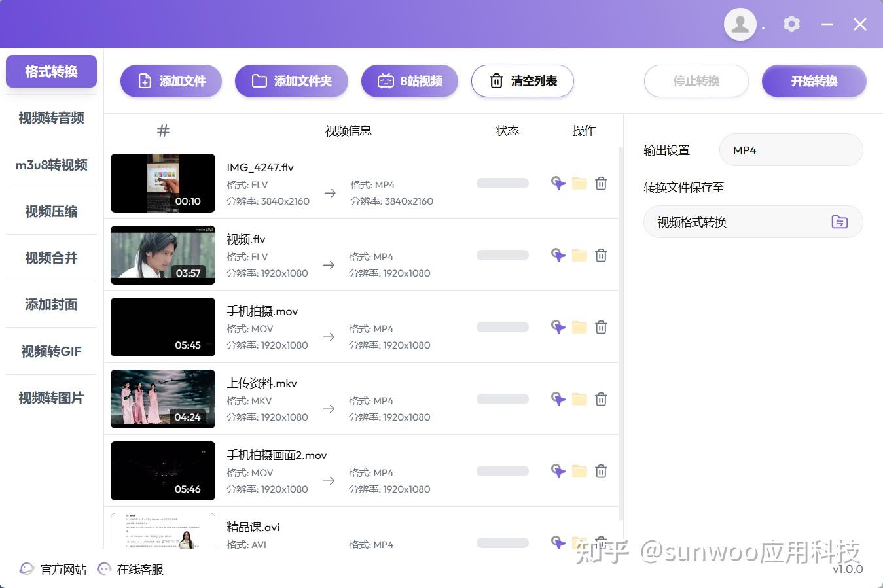Image resolution: width=883 pixels, height=588 pixels.
Task: Click the delete icon for 上传资料.mkv
Action: pos(601,399)
